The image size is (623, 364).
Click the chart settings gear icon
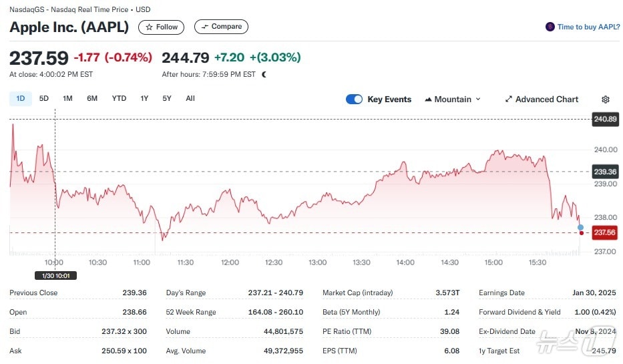[605, 100]
